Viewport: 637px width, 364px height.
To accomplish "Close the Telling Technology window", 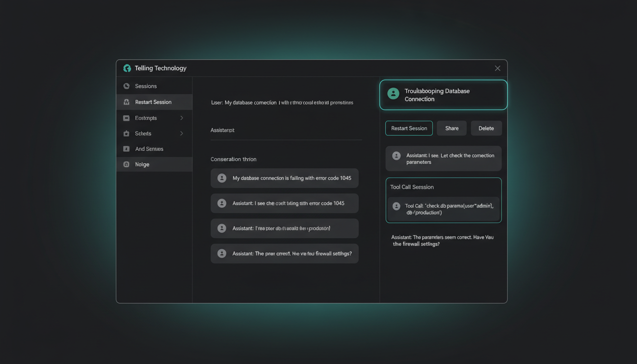I will pos(497,68).
